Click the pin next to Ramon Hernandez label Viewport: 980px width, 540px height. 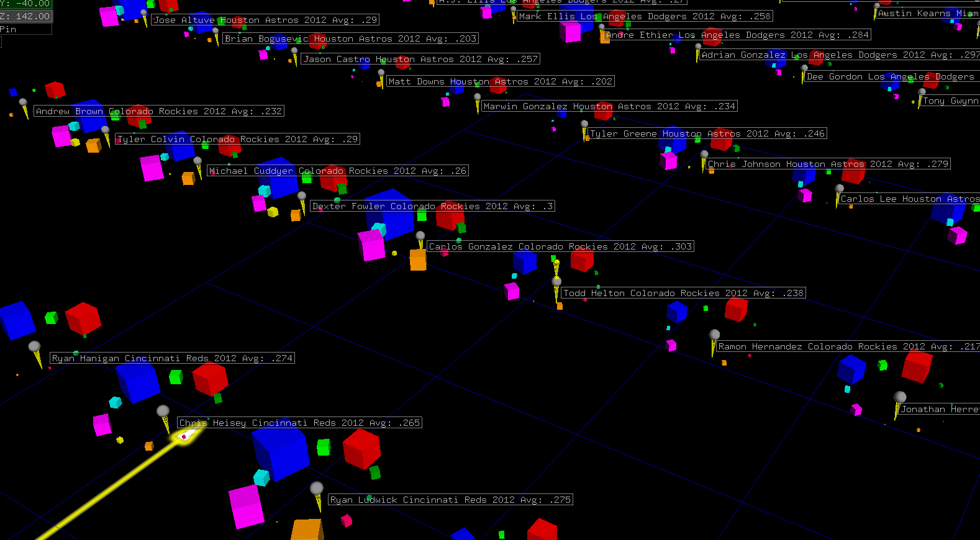[714, 336]
